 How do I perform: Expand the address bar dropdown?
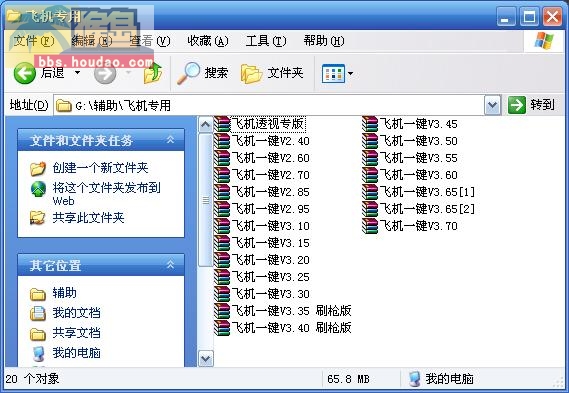pyautogui.click(x=492, y=105)
